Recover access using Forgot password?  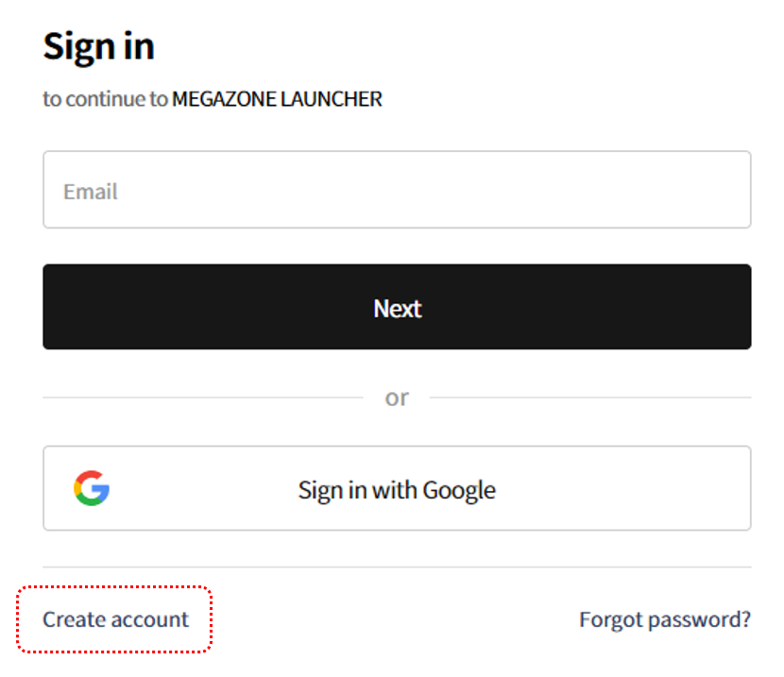click(x=665, y=619)
